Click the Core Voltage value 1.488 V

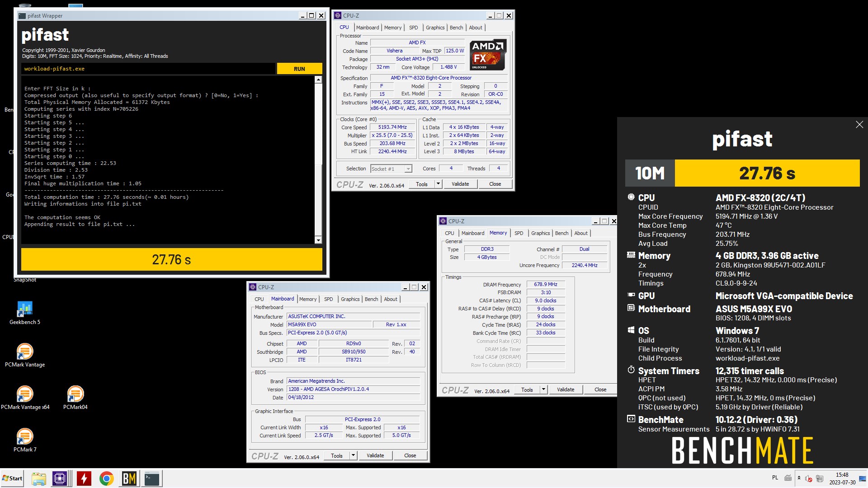(x=448, y=67)
